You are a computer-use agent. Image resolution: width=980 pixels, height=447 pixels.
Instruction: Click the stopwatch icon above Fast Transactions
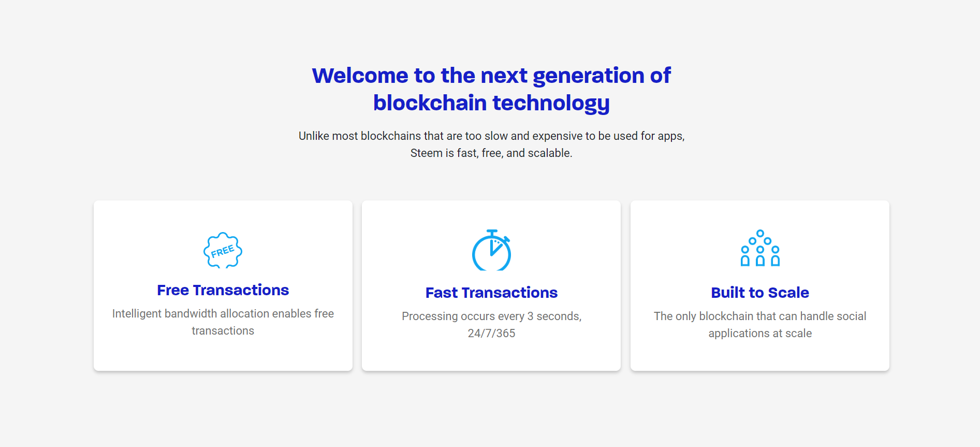click(x=491, y=250)
